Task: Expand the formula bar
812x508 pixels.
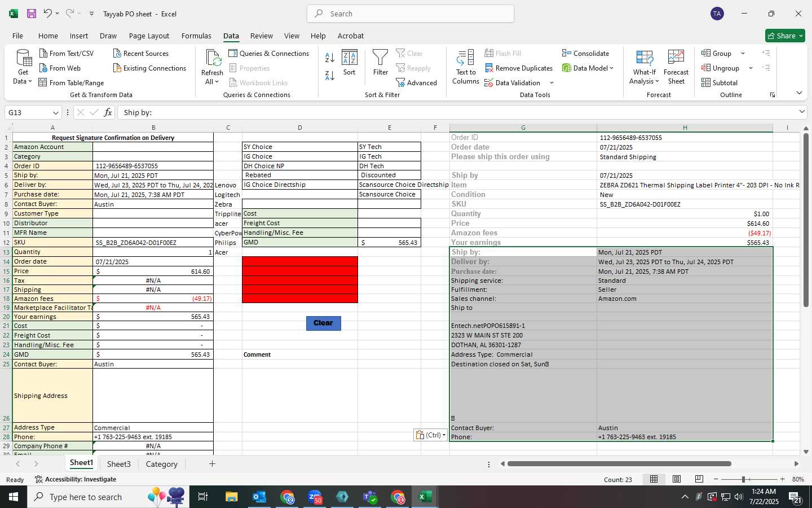Action: coord(802,112)
